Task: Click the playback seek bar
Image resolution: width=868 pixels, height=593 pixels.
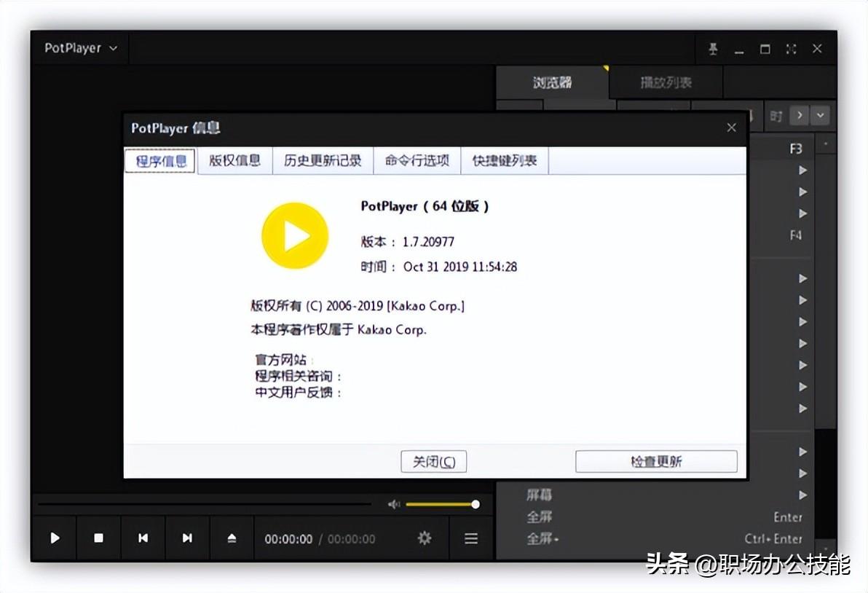Action: [205, 504]
